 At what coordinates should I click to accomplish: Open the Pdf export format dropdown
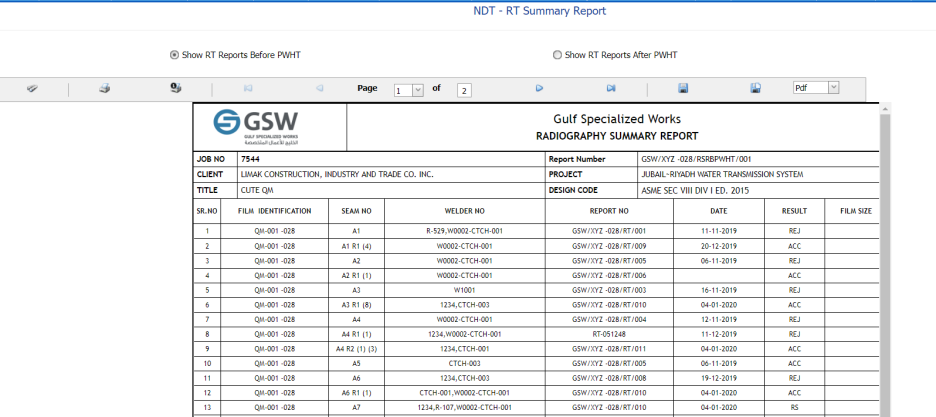click(x=816, y=88)
